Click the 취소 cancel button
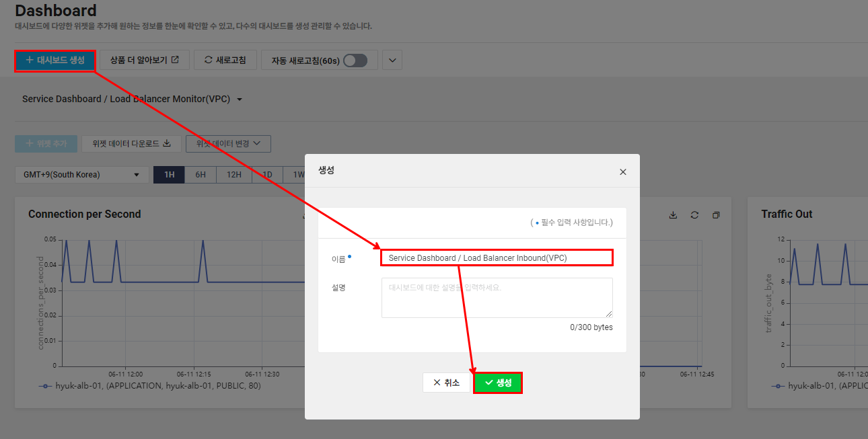The height and width of the screenshot is (439, 868). 446,383
